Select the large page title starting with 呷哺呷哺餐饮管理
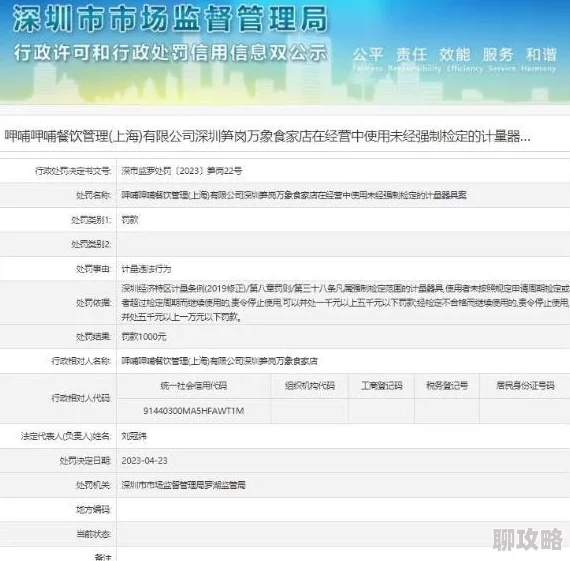 (x=267, y=136)
